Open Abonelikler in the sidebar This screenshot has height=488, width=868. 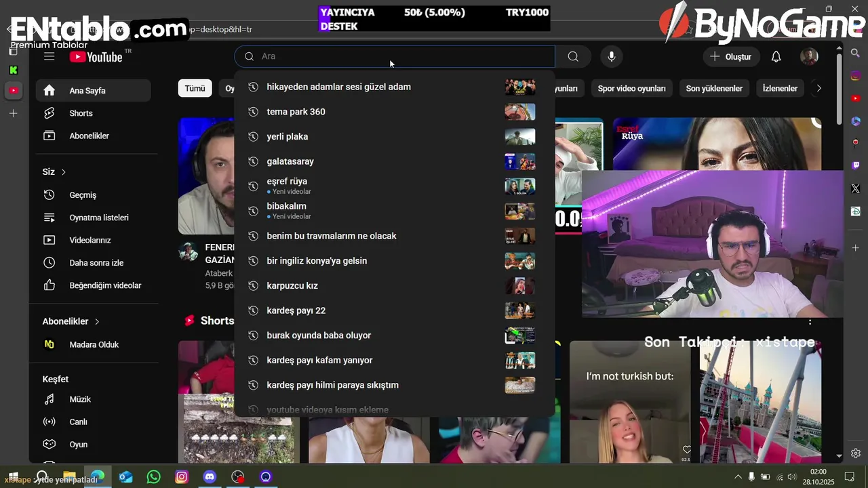(93, 136)
